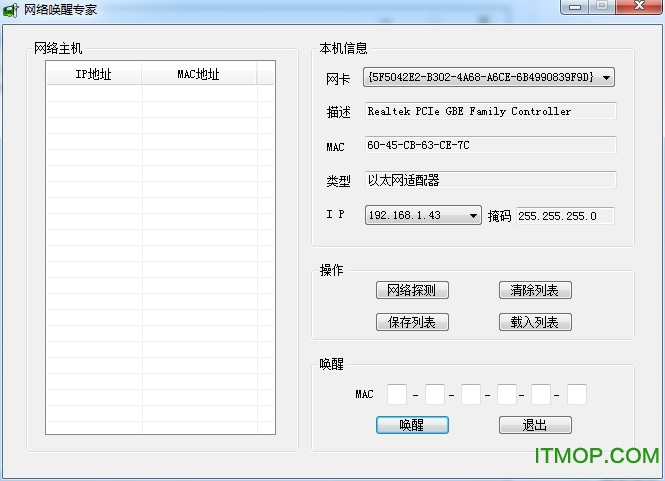Click the IP地址 column header
This screenshot has width=665, height=481.
point(94,74)
